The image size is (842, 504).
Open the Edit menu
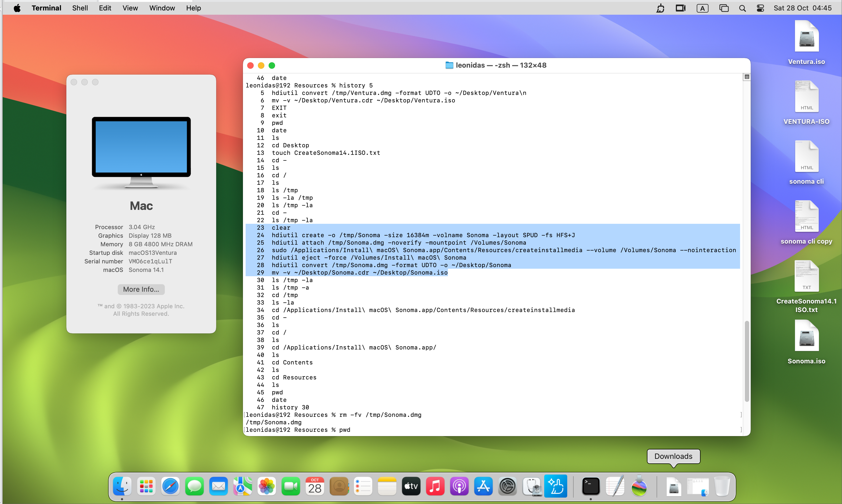pyautogui.click(x=105, y=8)
